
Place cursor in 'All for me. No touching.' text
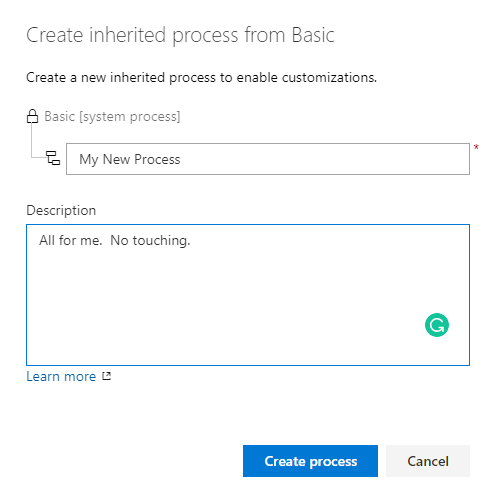(x=115, y=240)
